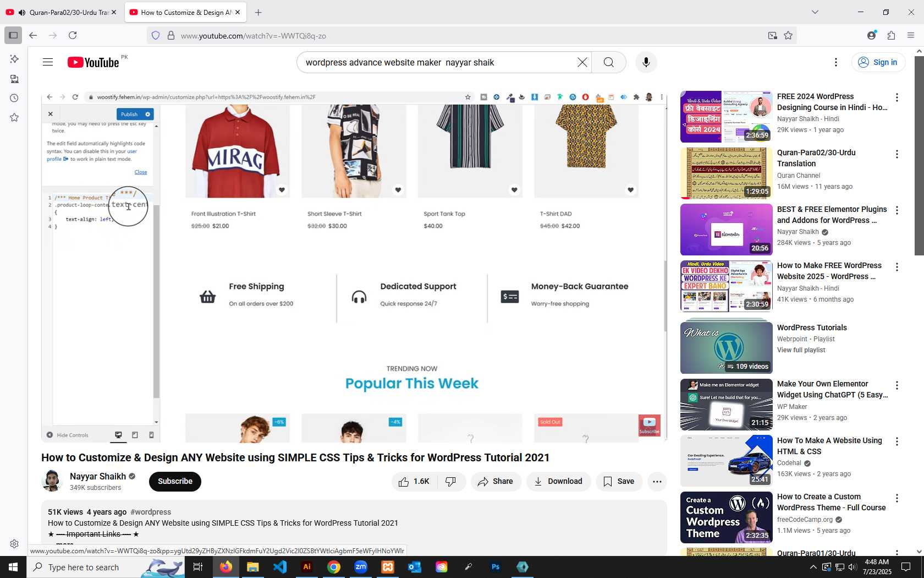Open sidebar settings gear icon
Screen dimensions: 924x578
point(14,544)
